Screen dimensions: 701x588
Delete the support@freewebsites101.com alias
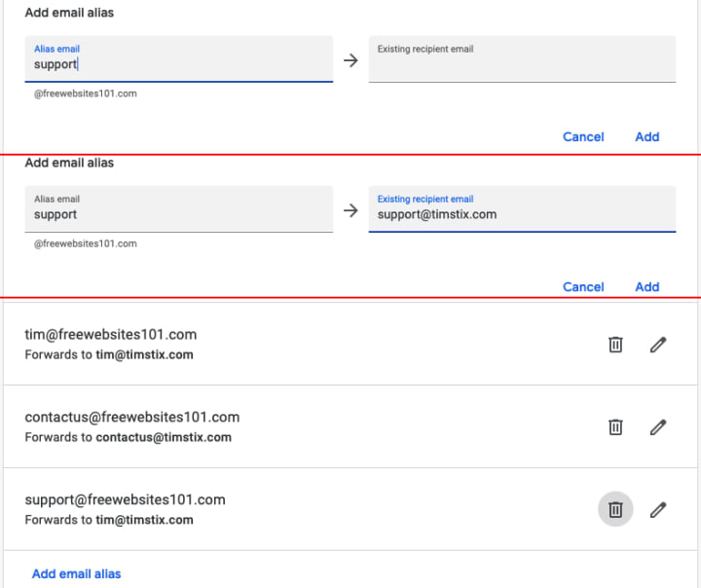(x=615, y=509)
